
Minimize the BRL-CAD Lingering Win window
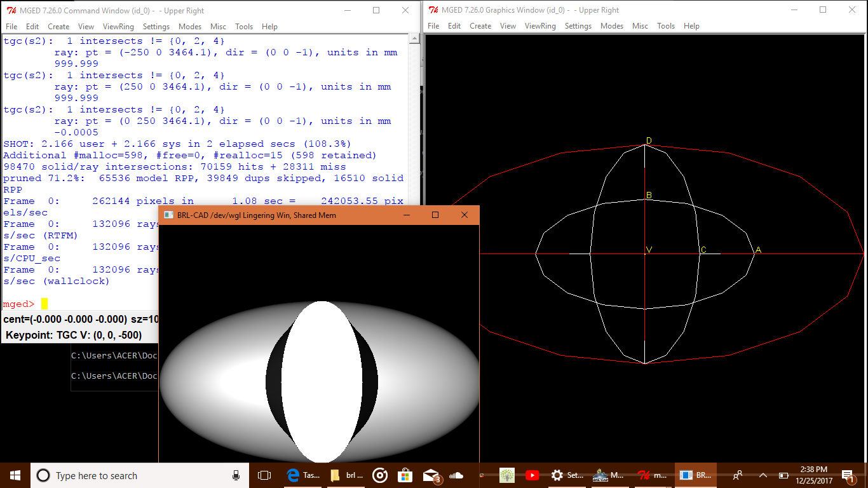point(407,215)
